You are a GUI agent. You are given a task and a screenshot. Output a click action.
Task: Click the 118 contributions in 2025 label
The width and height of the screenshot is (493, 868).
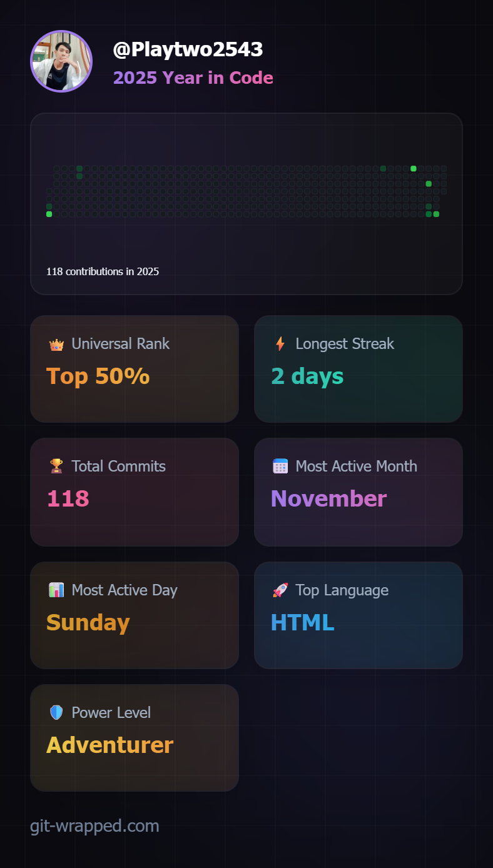pos(103,271)
